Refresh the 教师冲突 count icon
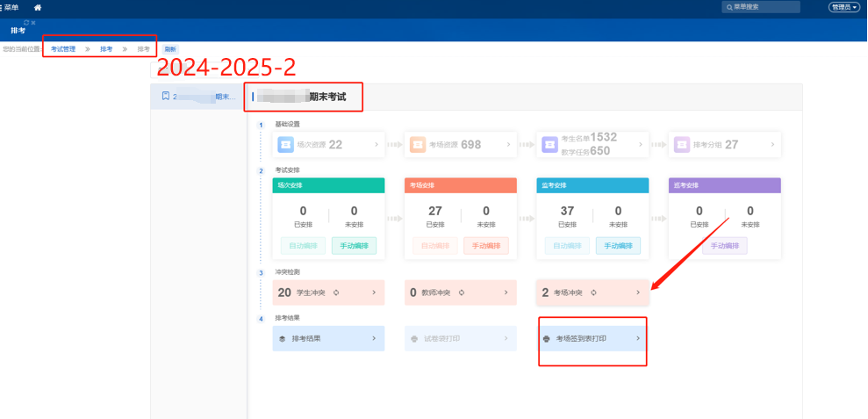Screen dimensions: 868x419 (462, 293)
